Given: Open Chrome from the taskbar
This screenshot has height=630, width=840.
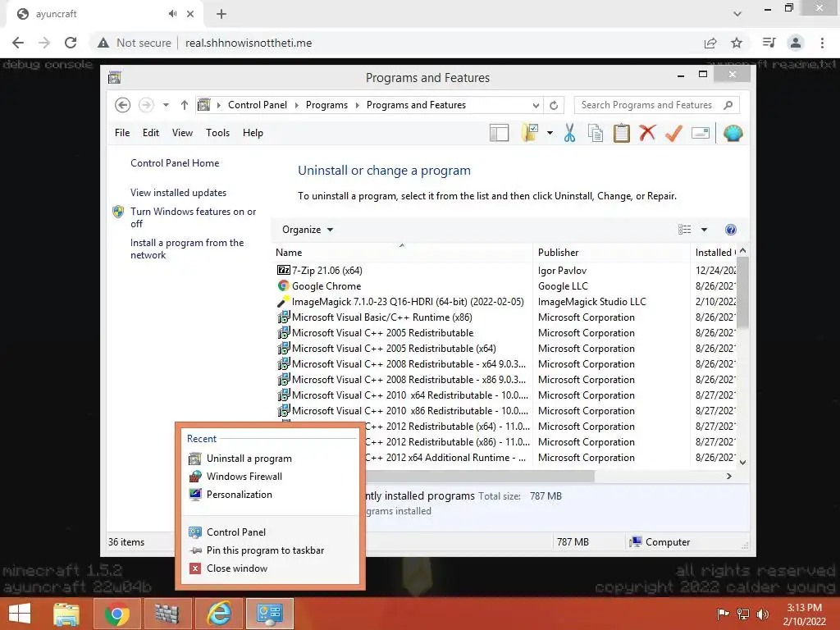Looking at the screenshot, I should (116, 614).
